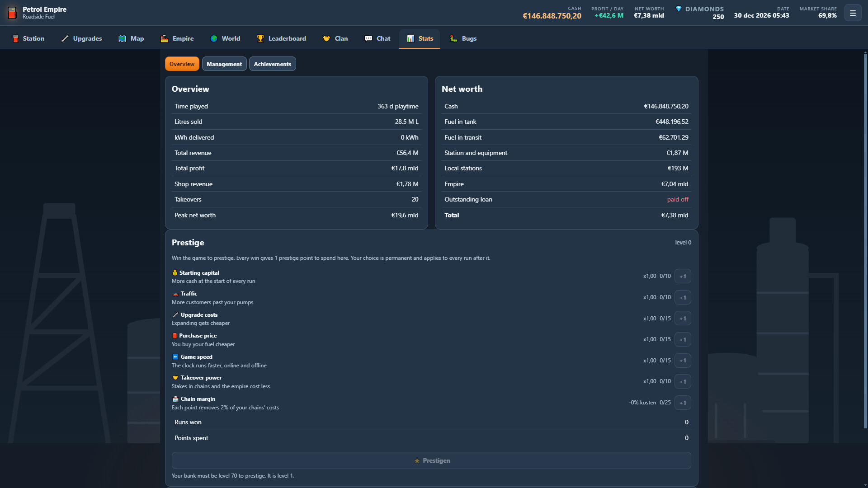Viewport: 868px width, 488px height.
Task: Click the Chain margin shop icon
Action: [175, 399]
